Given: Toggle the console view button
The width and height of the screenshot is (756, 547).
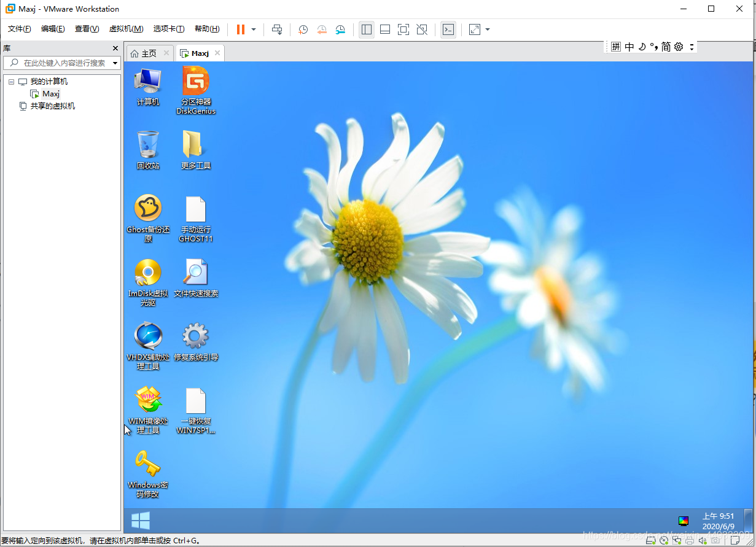Looking at the screenshot, I should [x=448, y=29].
